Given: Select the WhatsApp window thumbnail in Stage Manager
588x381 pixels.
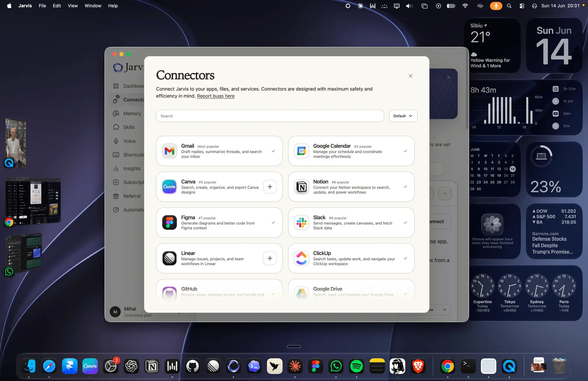Looking at the screenshot, I should 24,252.
